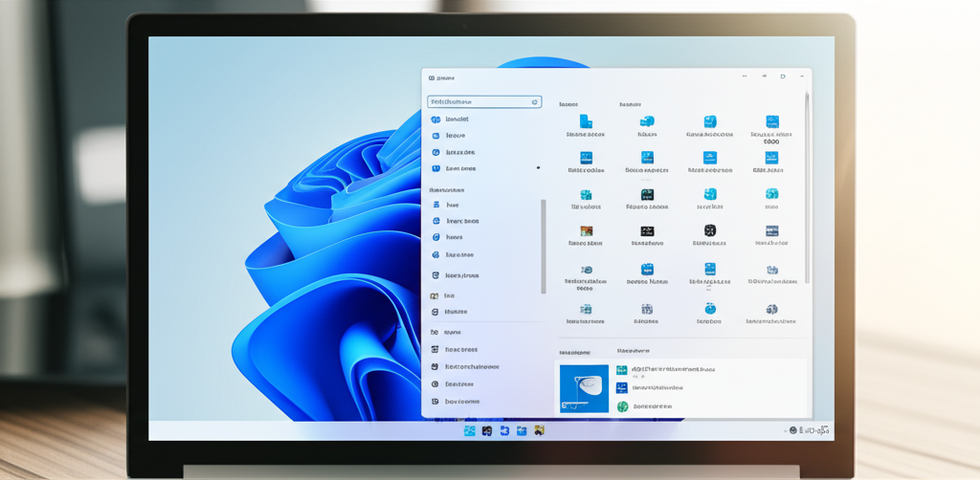Click the magnifier icon inside the search box

point(534,102)
